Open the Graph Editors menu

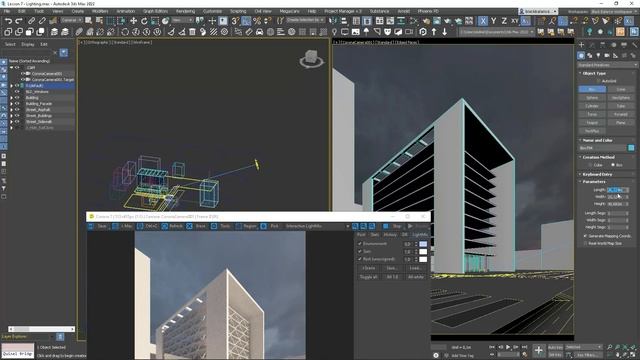click(155, 11)
